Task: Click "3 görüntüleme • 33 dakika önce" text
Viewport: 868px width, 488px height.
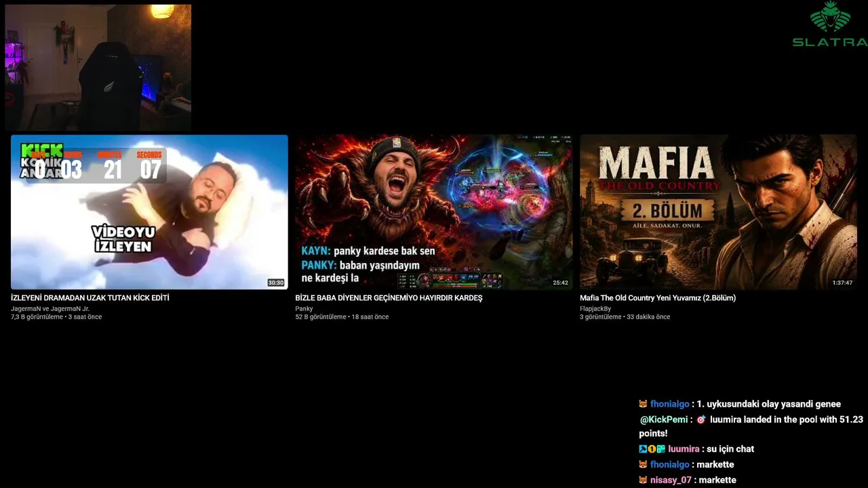Action: click(625, 317)
